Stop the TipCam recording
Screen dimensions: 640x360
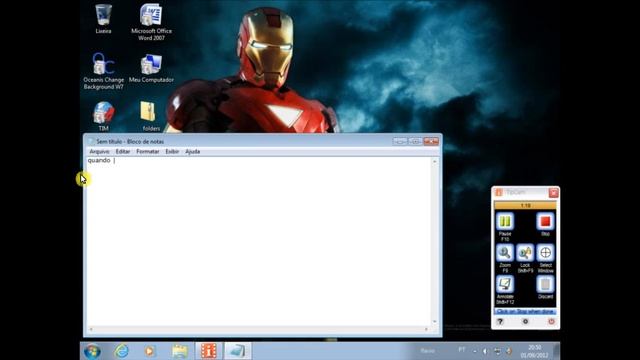[545, 222]
